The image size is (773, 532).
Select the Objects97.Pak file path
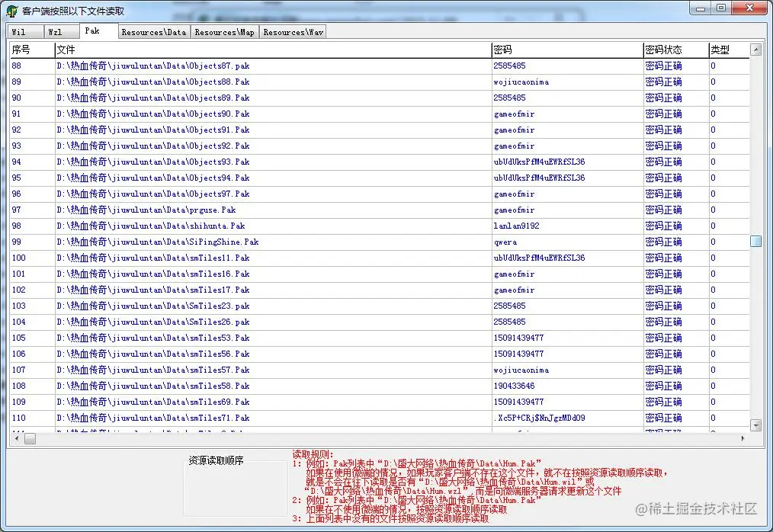pos(152,194)
